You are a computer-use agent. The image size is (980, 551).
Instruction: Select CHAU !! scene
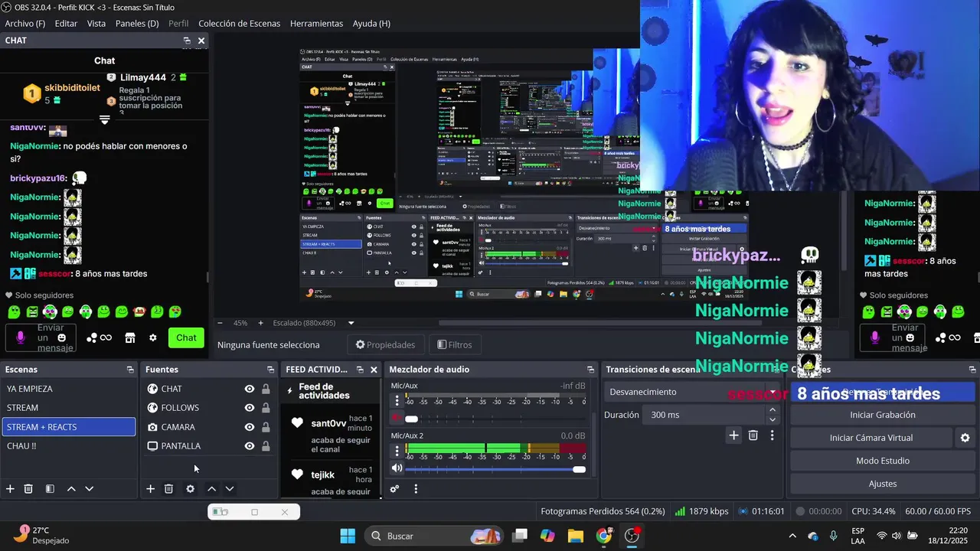click(69, 446)
